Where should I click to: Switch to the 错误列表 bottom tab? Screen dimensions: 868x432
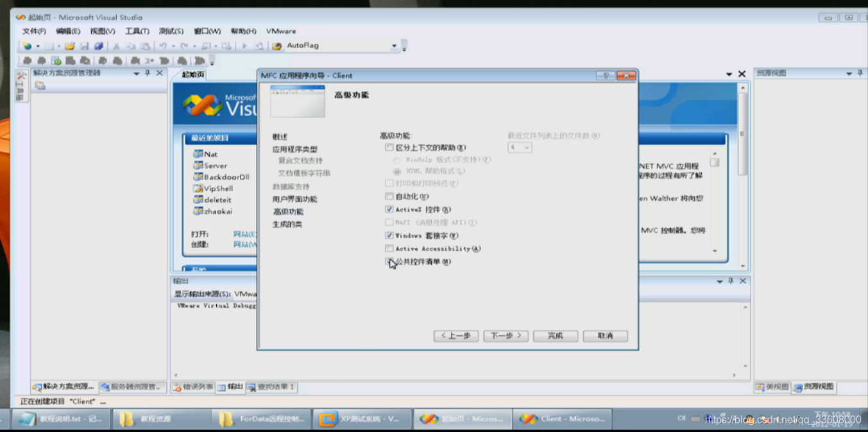[192, 387]
